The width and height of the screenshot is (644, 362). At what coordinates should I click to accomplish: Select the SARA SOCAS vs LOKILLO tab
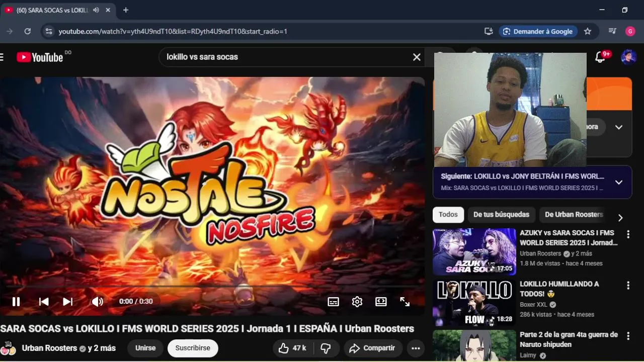pyautogui.click(x=58, y=10)
